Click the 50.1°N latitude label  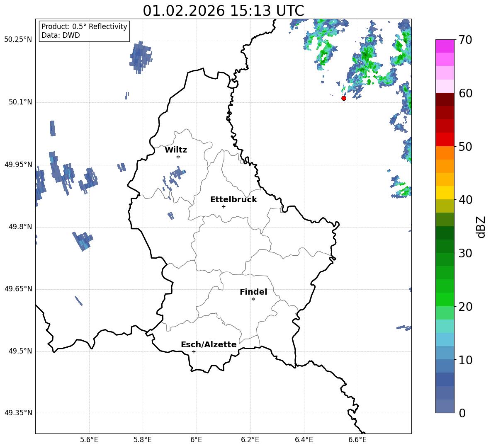tap(20, 102)
